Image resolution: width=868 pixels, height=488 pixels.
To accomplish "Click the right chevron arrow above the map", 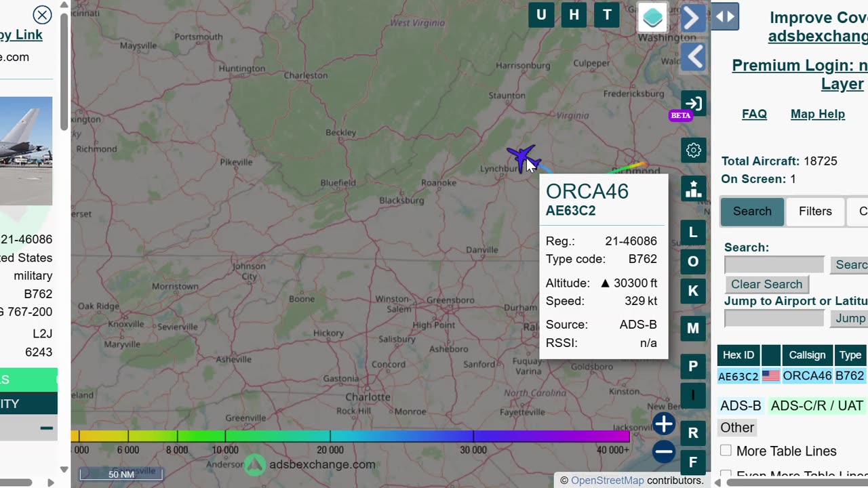I will coord(692,18).
